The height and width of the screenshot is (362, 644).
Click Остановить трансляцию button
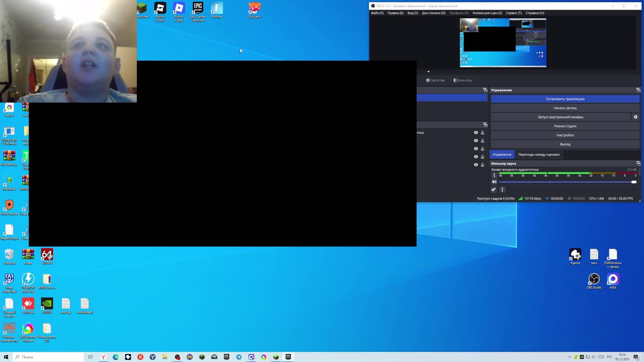coord(565,99)
